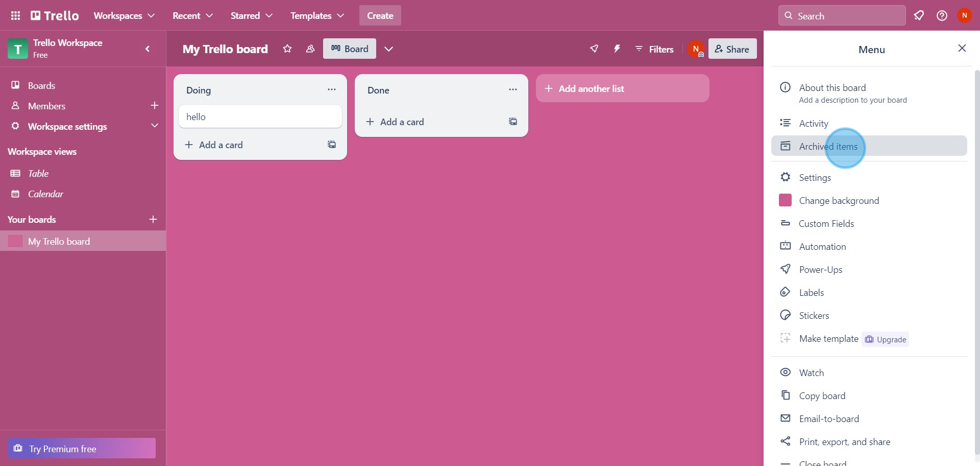Open Filters
The width and height of the screenshot is (980, 466).
click(x=654, y=49)
